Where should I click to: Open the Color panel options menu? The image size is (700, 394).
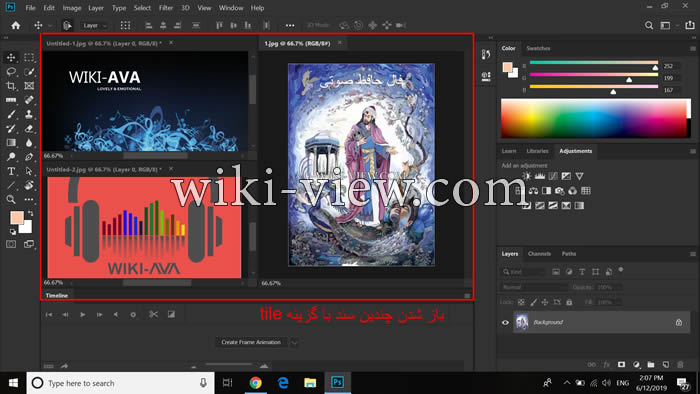click(x=692, y=49)
